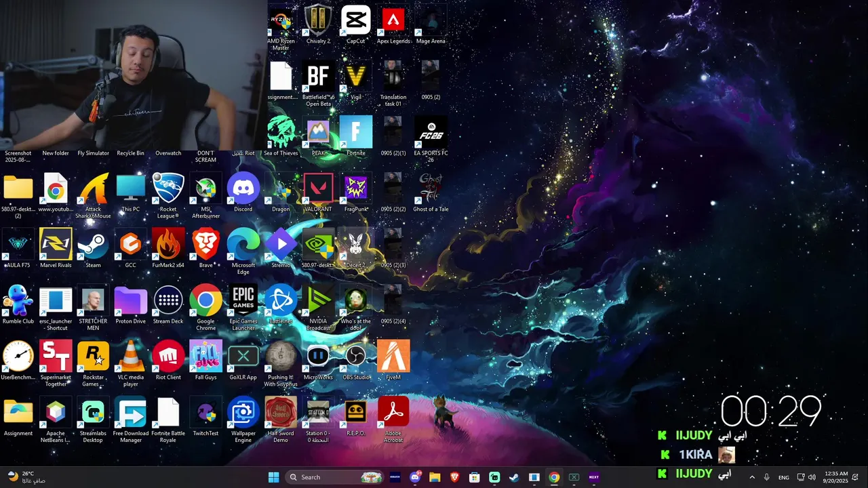Select the Microsoft Edge desktop icon
This screenshot has height=488, width=868.
click(x=243, y=245)
